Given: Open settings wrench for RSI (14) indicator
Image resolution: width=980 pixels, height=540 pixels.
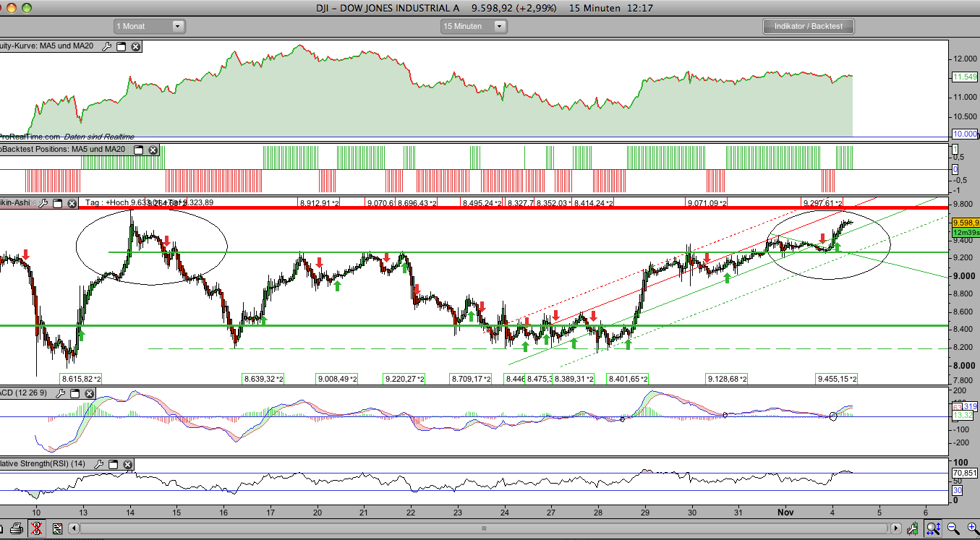Looking at the screenshot, I should pos(98,464).
